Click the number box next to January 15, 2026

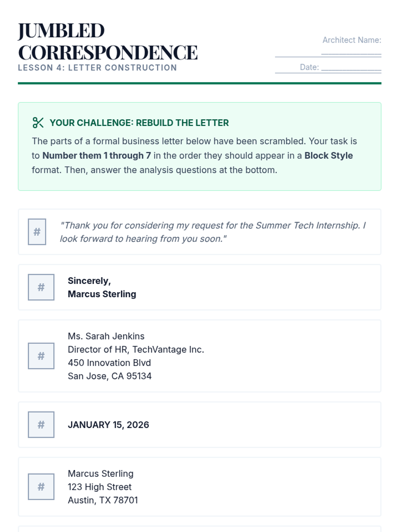41,425
